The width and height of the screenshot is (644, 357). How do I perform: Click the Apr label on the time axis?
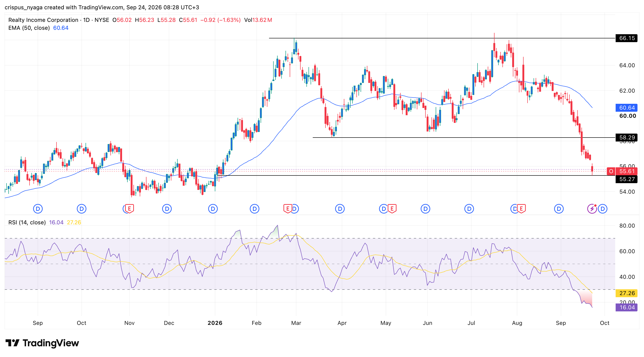tap(342, 323)
